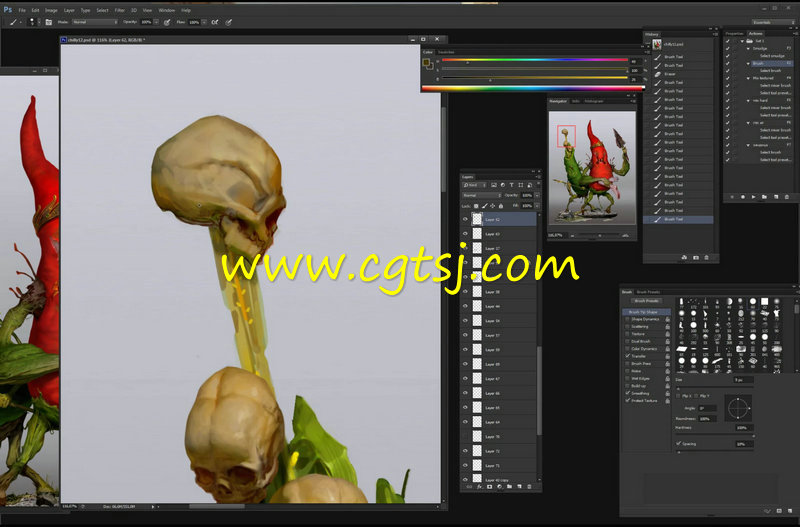This screenshot has width=800, height=527.
Task: Filter layers by pixel layer icon
Action: pyautogui.click(x=494, y=185)
